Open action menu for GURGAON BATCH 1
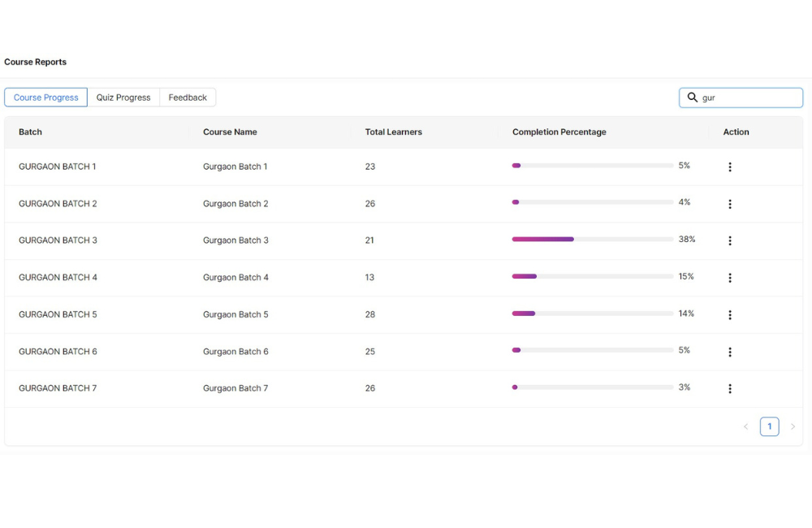This screenshot has height=528, width=812. [x=730, y=167]
